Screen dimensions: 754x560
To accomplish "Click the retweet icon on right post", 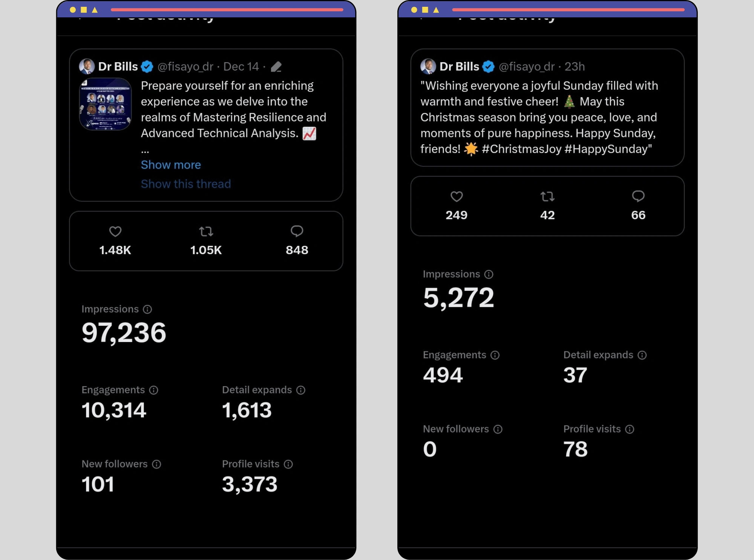I will click(x=546, y=196).
